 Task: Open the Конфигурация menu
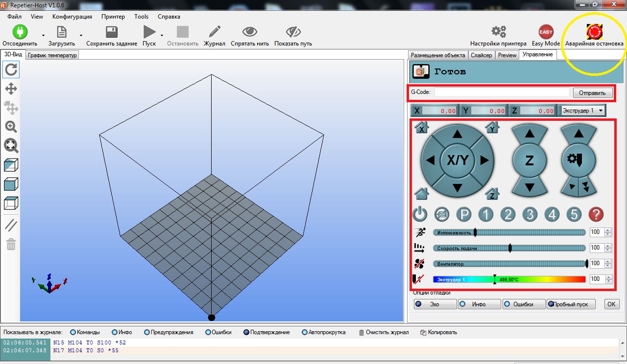(72, 16)
